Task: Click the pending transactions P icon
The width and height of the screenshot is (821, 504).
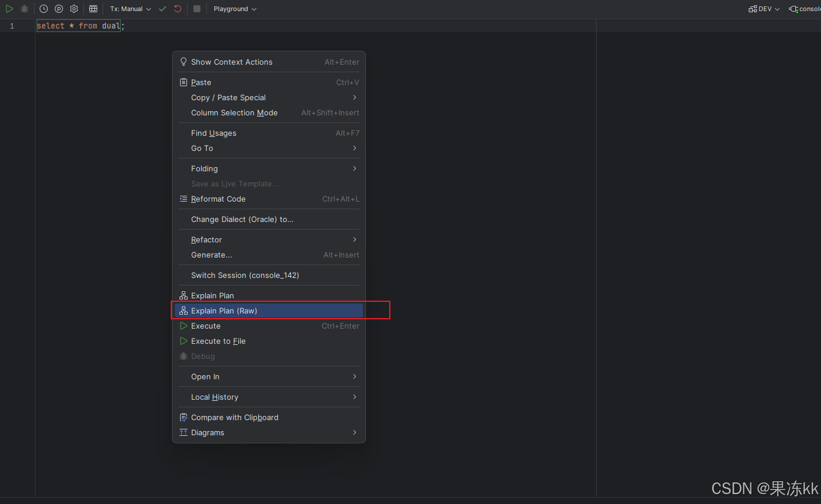Action: click(59, 9)
